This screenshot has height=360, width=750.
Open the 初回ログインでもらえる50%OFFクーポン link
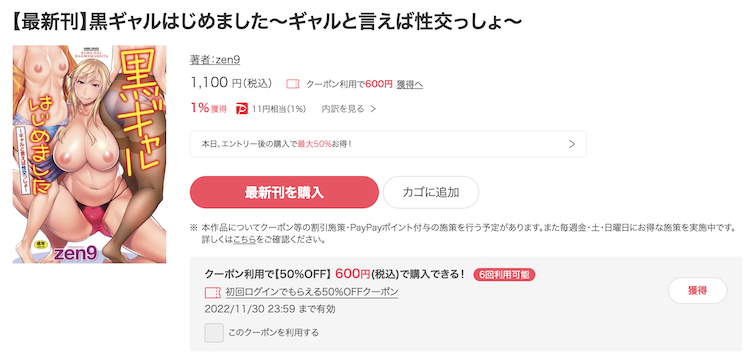pyautogui.click(x=312, y=292)
